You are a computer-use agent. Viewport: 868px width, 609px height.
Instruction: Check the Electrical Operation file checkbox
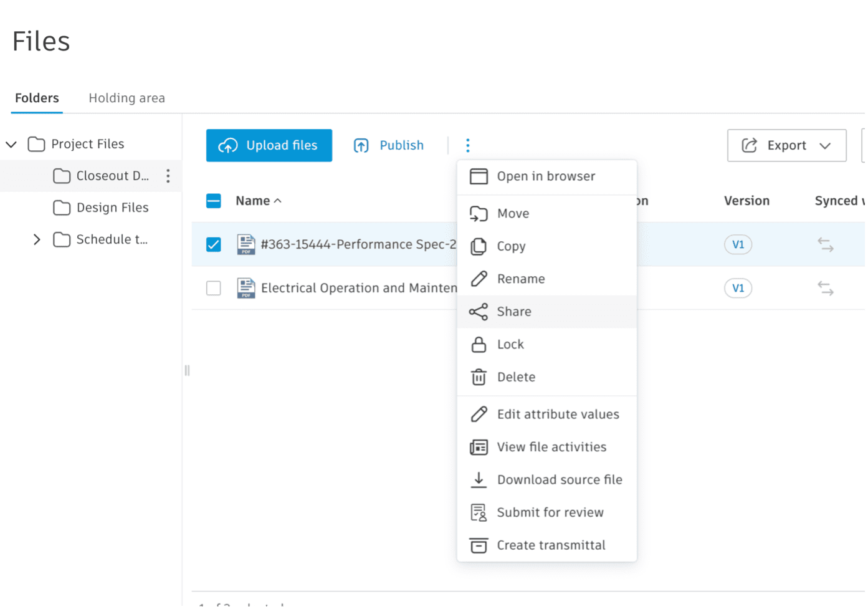tap(214, 288)
